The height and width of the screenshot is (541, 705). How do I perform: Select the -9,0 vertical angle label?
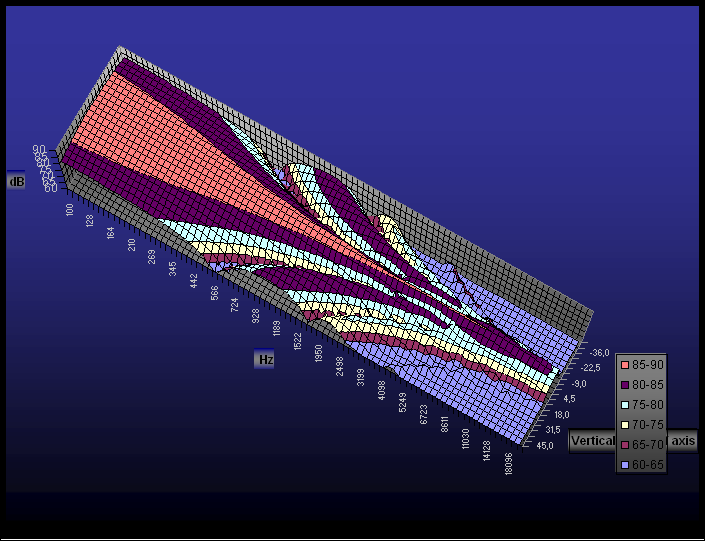pos(579,384)
